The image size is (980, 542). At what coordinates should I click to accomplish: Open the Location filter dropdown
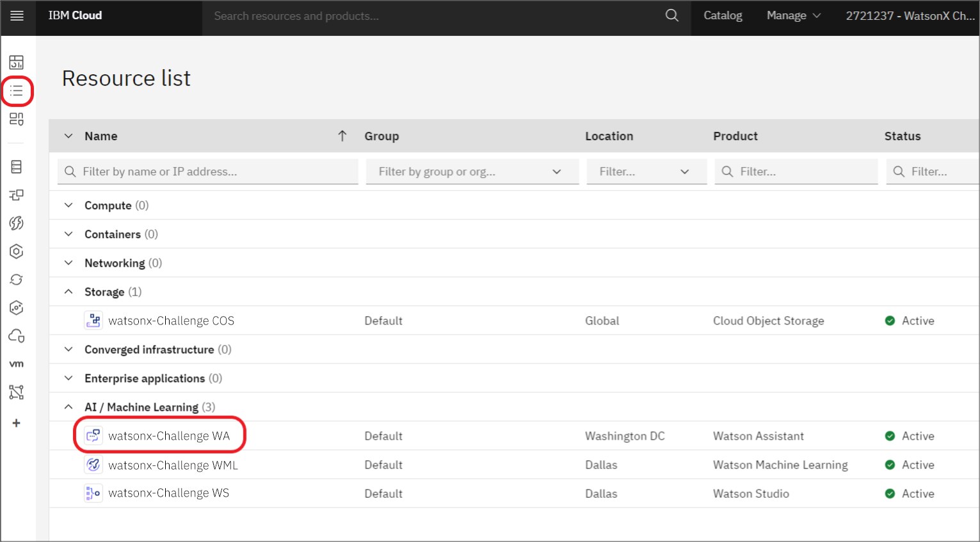(646, 171)
